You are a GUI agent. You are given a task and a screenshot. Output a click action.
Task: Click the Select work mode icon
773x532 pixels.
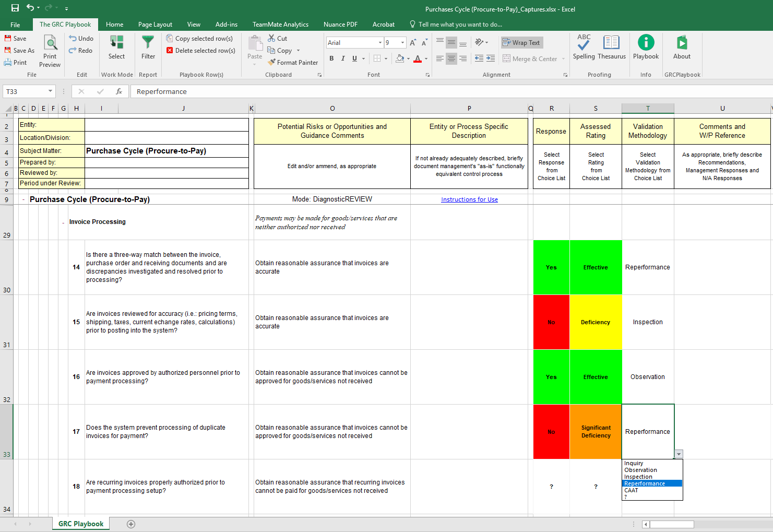pyautogui.click(x=116, y=43)
